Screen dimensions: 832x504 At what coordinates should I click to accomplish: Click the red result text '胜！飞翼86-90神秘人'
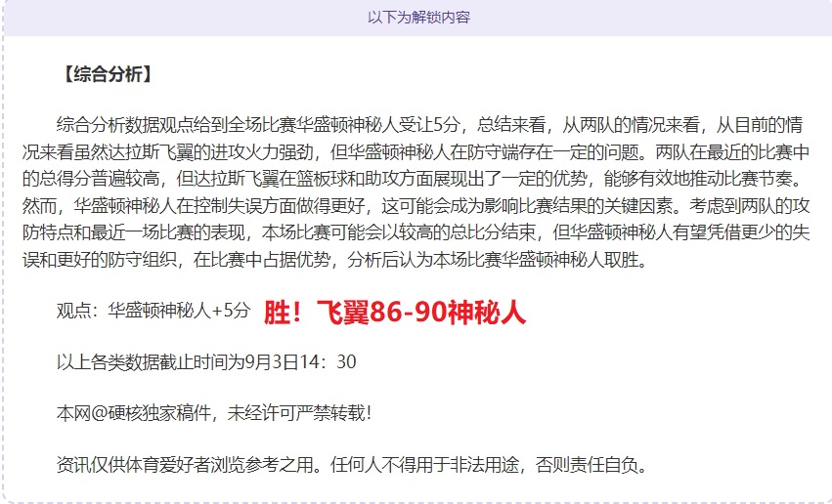tap(395, 313)
